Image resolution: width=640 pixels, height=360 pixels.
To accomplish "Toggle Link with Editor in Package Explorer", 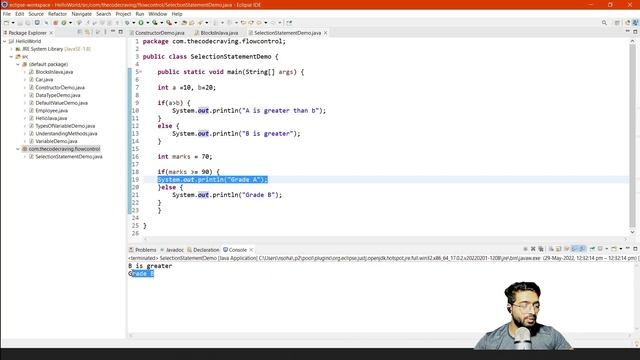I will coord(87,32).
